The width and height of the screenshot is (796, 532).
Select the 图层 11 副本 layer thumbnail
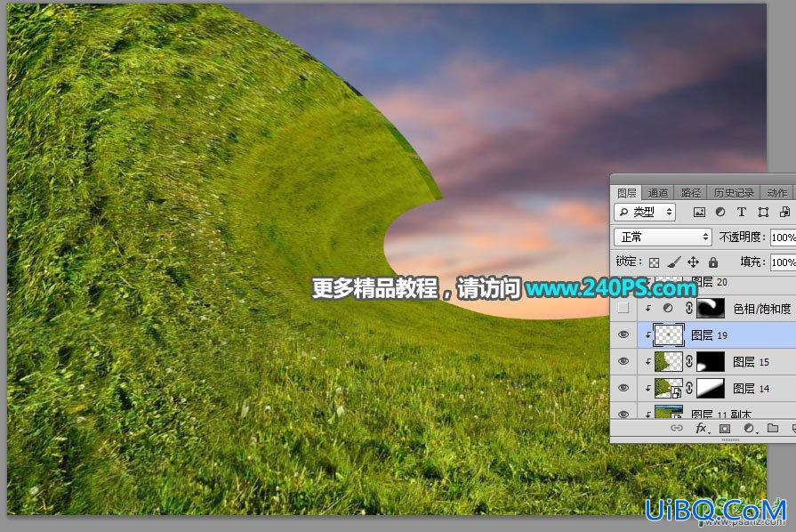click(669, 412)
